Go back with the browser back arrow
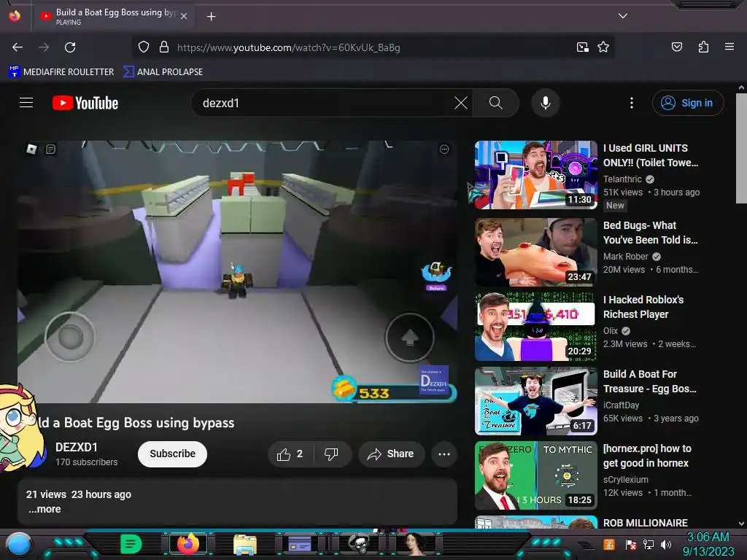Screen dimensions: 747x560 pyautogui.click(x=18, y=47)
